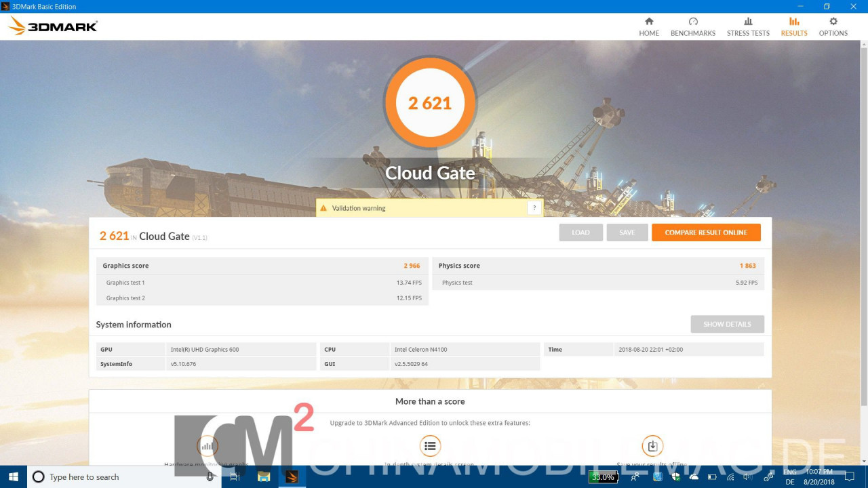
Task: Open the Stress Tests section
Action: pos(748,27)
